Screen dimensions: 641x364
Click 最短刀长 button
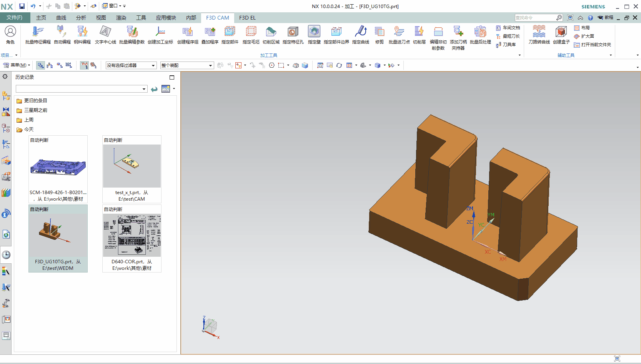[x=508, y=36]
